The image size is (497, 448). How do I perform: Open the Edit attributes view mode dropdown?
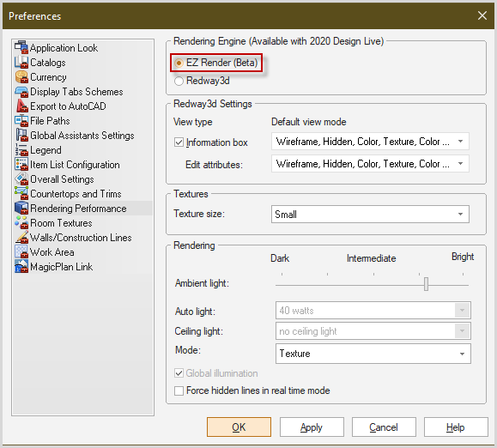(x=370, y=164)
